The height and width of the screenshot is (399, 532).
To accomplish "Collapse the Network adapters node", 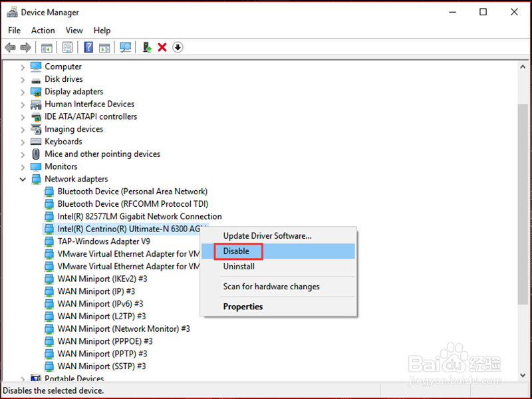I will 23,180.
